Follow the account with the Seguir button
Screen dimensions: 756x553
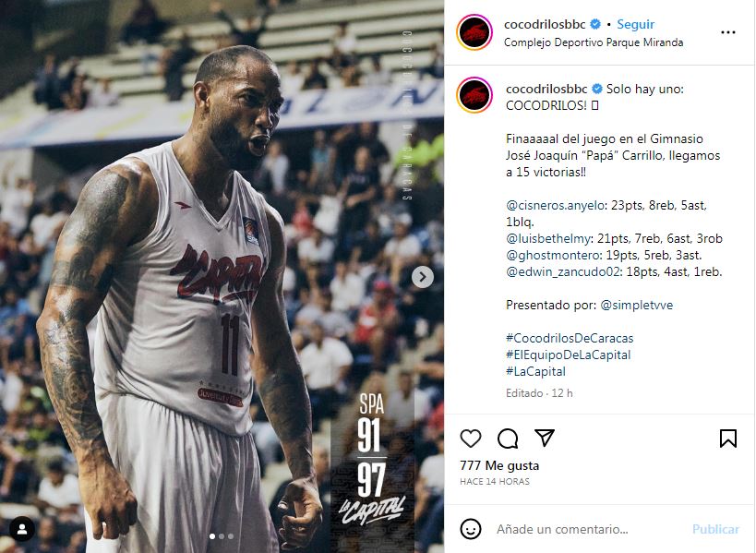[635, 24]
